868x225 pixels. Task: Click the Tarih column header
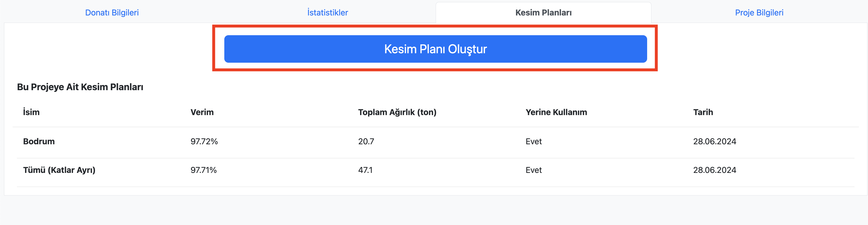[703, 112]
